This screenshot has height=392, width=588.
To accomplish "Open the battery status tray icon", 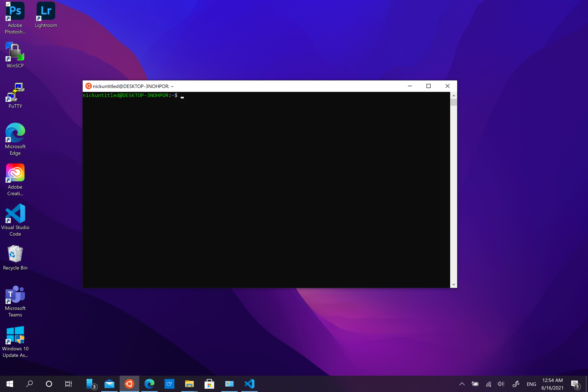I will coord(475,384).
